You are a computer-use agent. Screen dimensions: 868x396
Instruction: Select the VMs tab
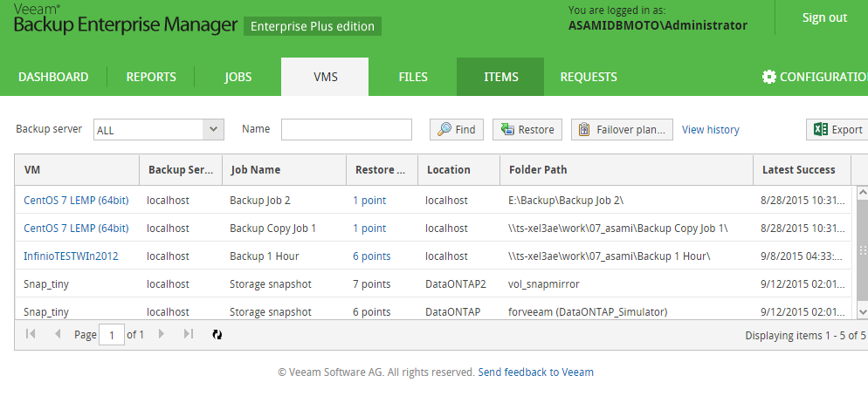[325, 77]
